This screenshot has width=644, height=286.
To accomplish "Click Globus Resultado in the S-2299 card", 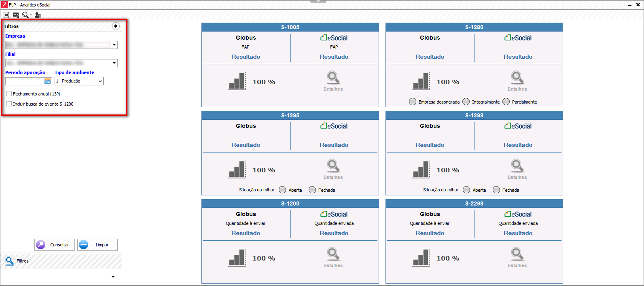I will click(430, 233).
